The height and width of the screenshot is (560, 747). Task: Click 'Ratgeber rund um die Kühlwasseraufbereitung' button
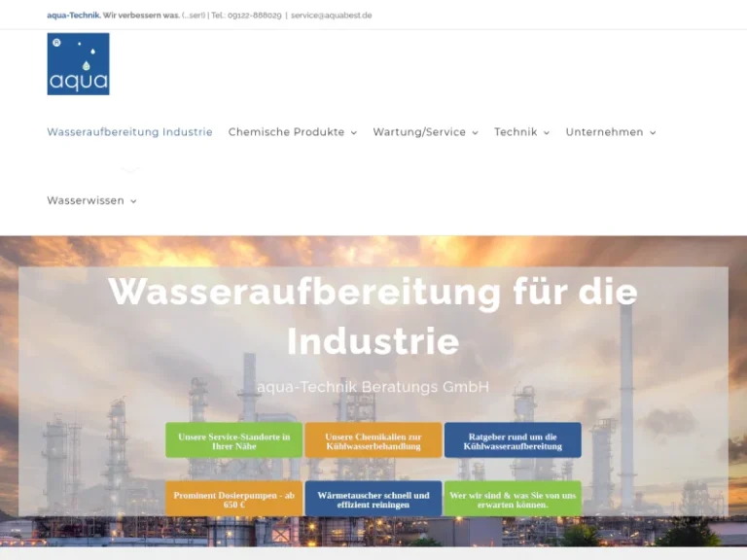tap(513, 440)
